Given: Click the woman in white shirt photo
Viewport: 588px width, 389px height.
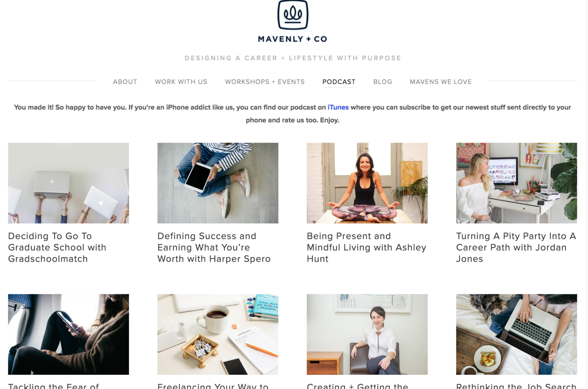Looking at the screenshot, I should (367, 334).
